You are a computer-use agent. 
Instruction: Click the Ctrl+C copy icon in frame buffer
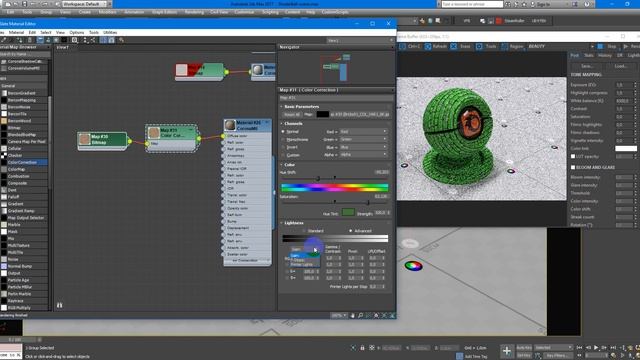pos(402,47)
